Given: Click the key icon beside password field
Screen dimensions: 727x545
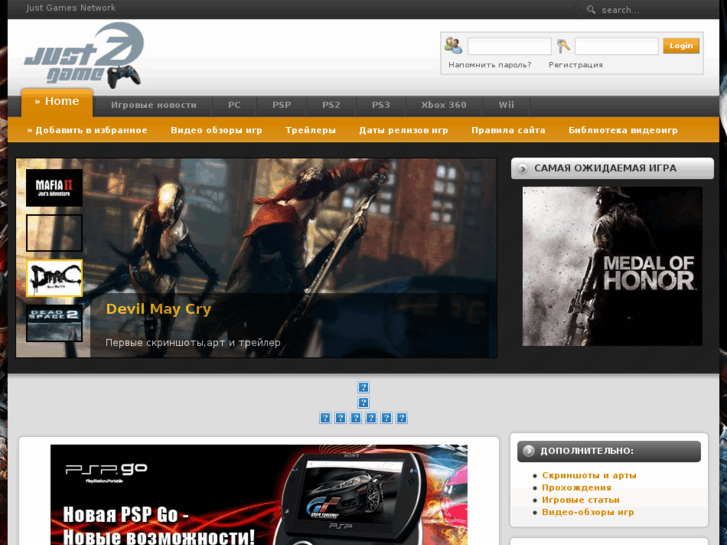Looking at the screenshot, I should click(x=564, y=46).
